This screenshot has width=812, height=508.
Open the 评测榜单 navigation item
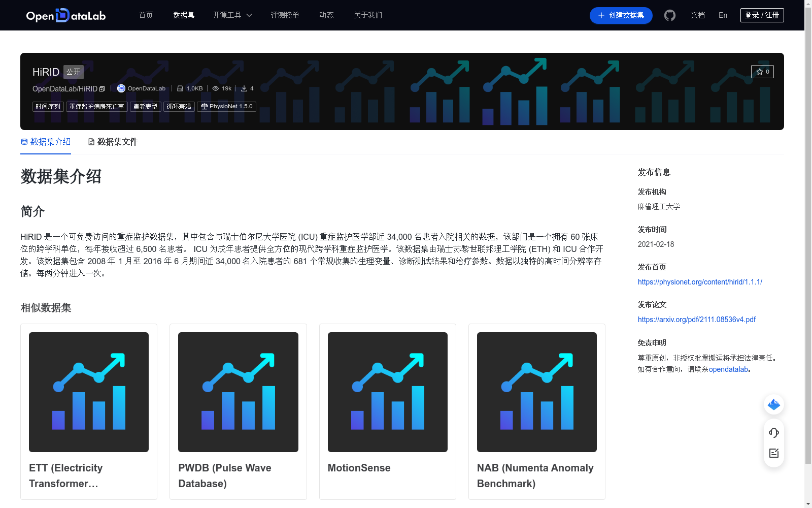pos(285,15)
